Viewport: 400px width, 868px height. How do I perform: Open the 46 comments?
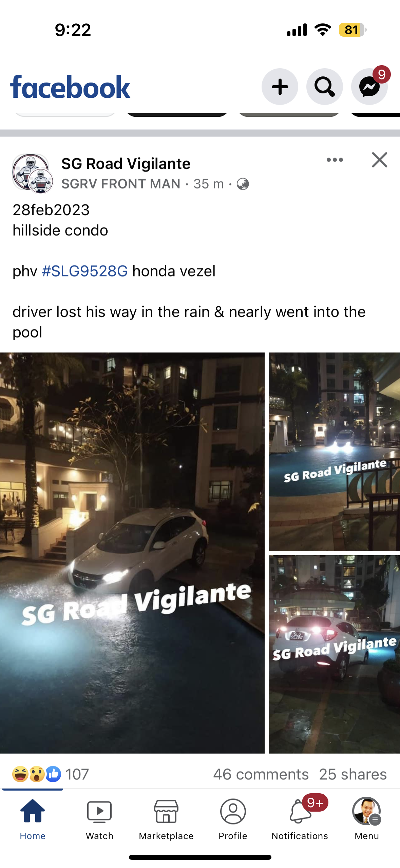pos(261,775)
